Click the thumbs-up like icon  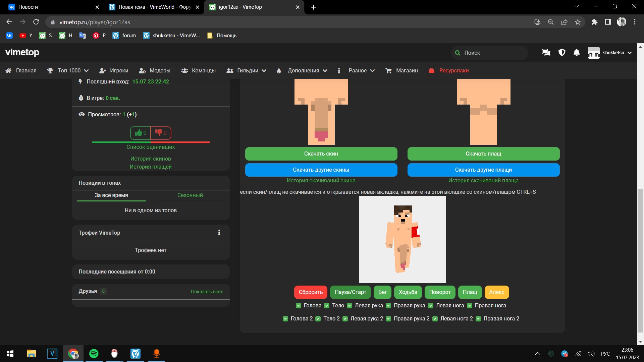(138, 133)
